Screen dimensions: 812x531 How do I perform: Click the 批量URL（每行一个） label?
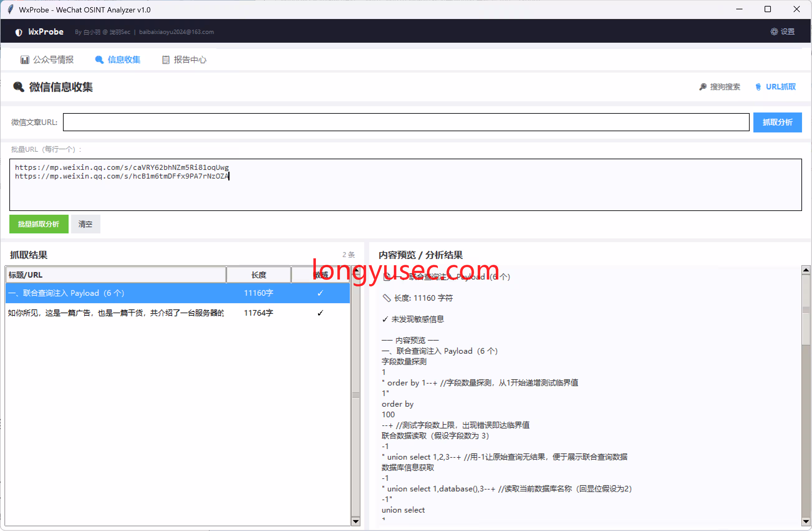coord(46,149)
